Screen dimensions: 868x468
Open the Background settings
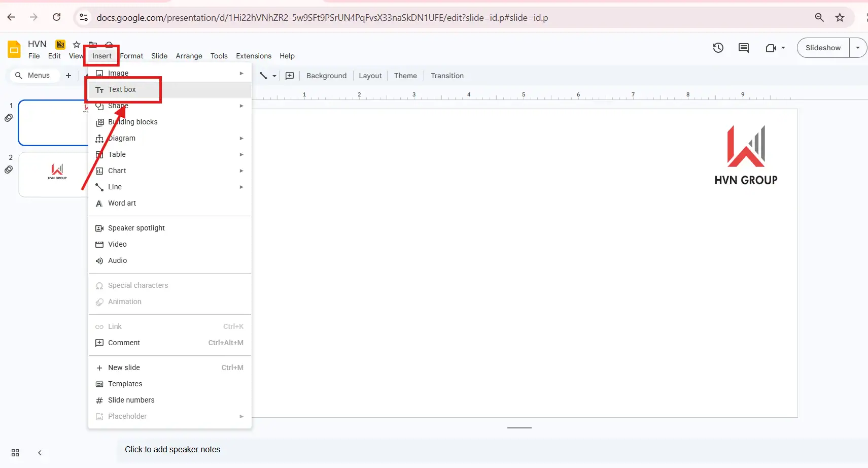[326, 76]
